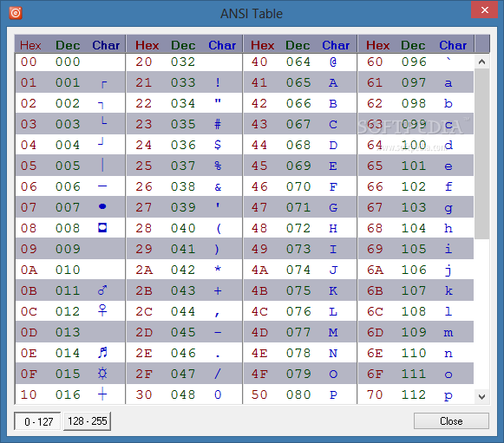Click decimal value 009
Screen dimensions: 504x443
68,249
